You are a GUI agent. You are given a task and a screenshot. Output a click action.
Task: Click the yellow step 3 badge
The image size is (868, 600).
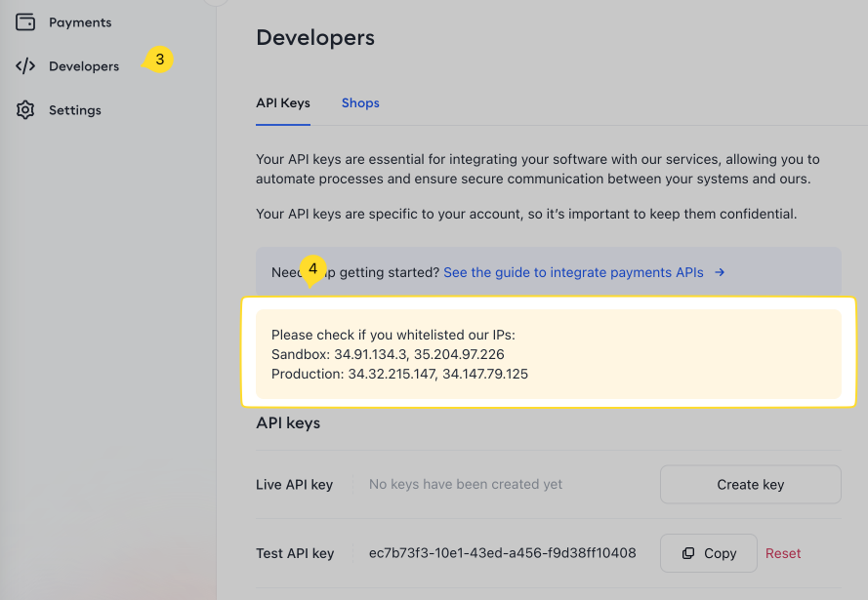coord(159,60)
